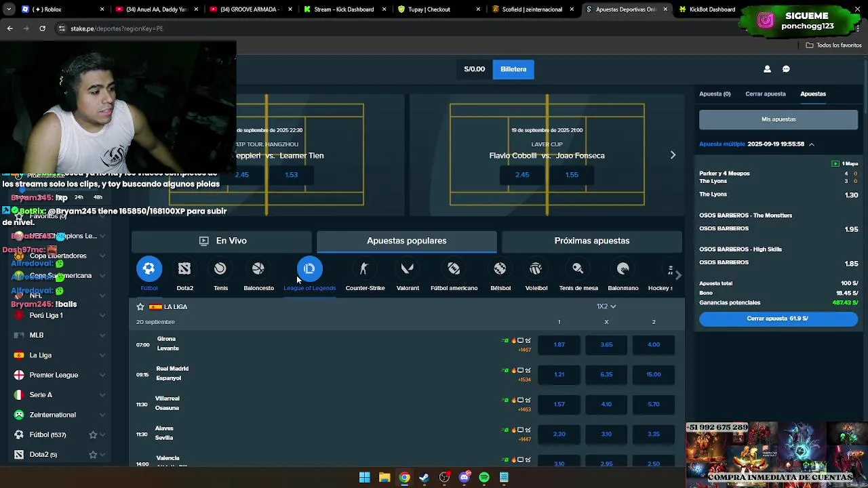Switch to Kick Stream Dashboard browser tab
This screenshot has width=868, height=488.
click(344, 9)
